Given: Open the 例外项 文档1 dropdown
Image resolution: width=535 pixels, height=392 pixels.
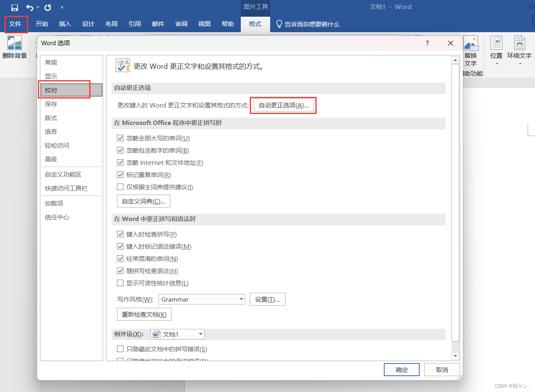Looking at the screenshot, I should click(177, 335).
